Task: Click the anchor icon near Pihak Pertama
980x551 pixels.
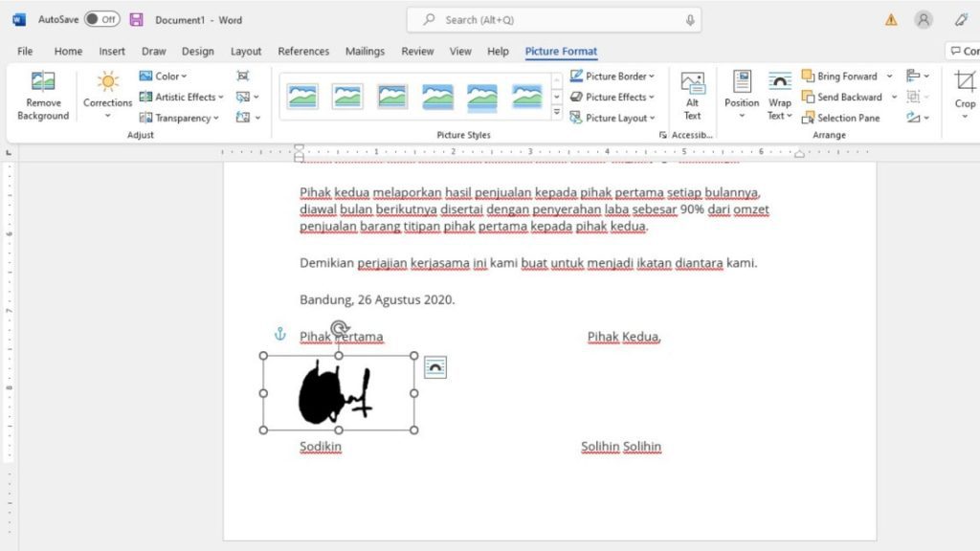Action: tap(280, 334)
